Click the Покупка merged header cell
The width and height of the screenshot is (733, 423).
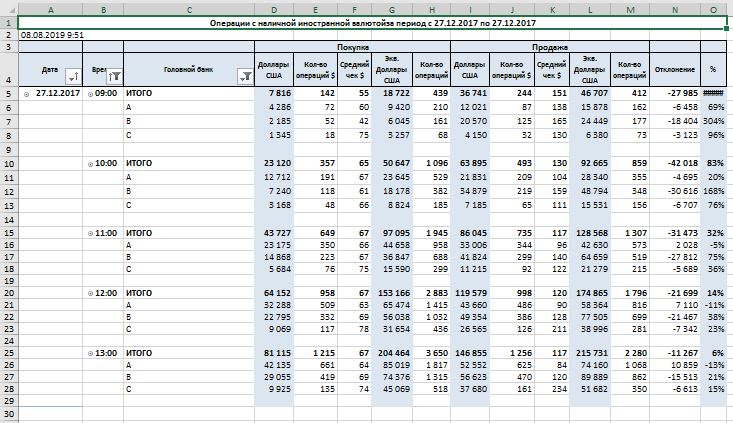pos(352,47)
